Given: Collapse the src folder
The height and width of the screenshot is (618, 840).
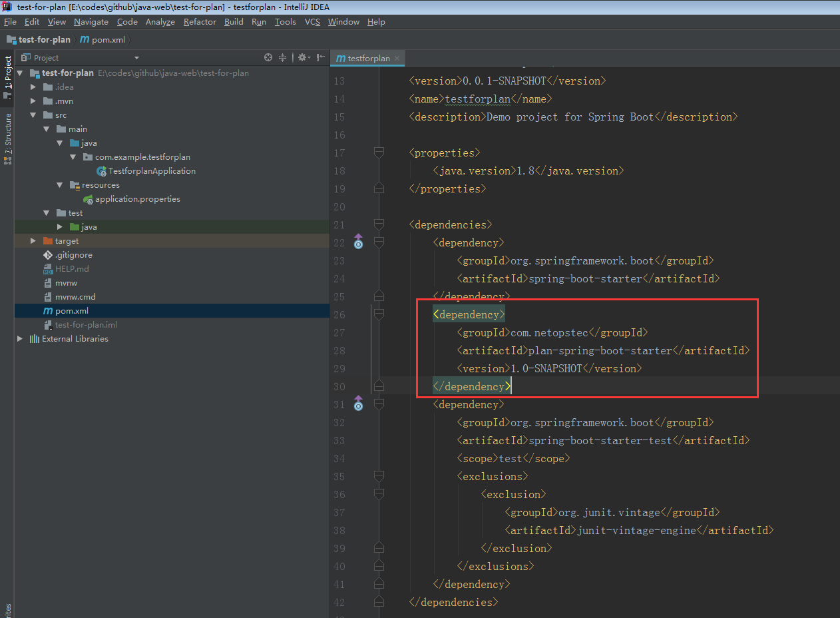Looking at the screenshot, I should click(x=34, y=115).
